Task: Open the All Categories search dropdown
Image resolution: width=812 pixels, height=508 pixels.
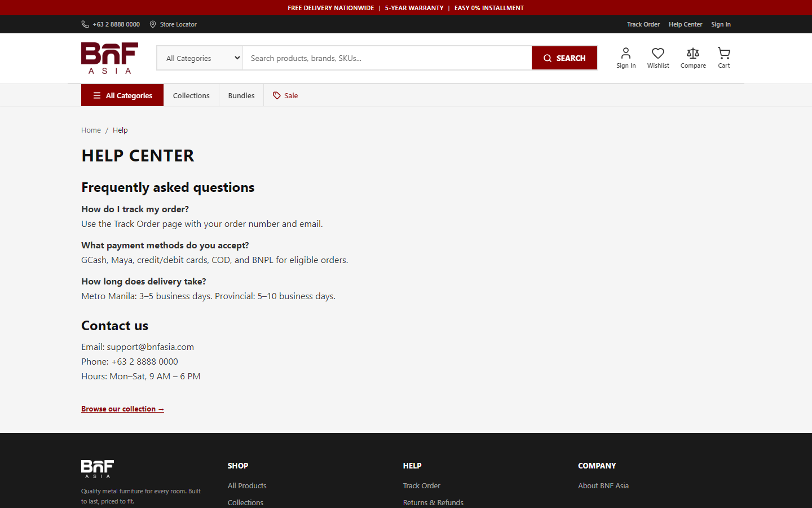Action: 200,58
